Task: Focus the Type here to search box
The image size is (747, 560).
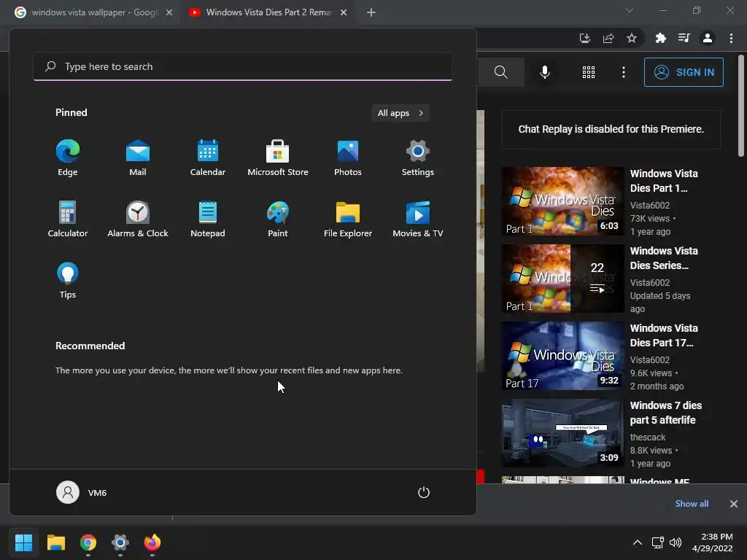Action: [x=243, y=66]
